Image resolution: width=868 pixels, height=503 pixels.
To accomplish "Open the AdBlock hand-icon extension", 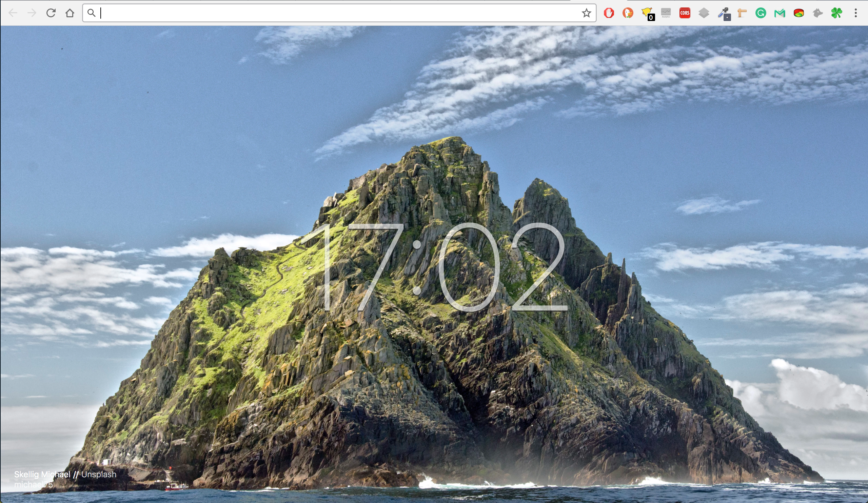I will 609,13.
